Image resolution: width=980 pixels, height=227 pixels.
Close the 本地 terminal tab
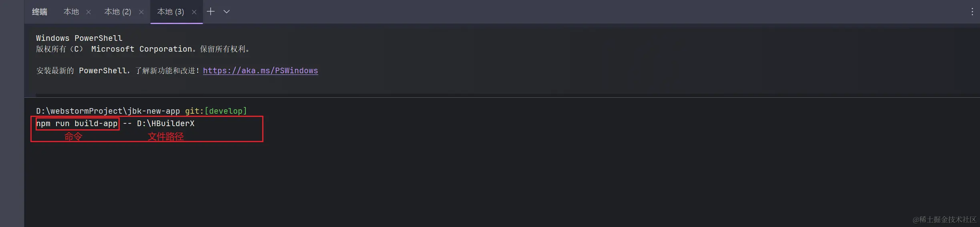(88, 12)
